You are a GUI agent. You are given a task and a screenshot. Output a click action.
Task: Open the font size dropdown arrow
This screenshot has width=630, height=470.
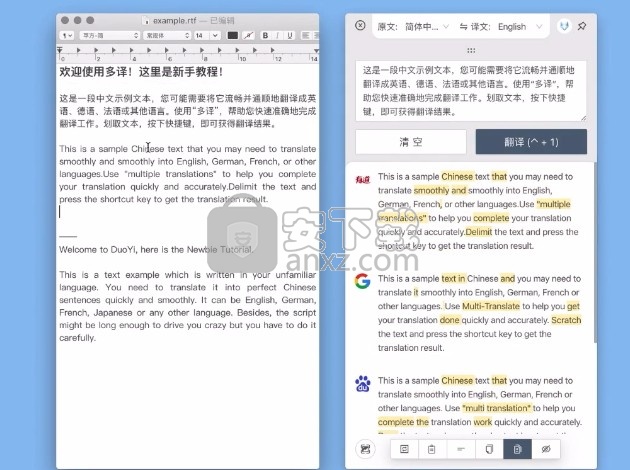click(216, 36)
